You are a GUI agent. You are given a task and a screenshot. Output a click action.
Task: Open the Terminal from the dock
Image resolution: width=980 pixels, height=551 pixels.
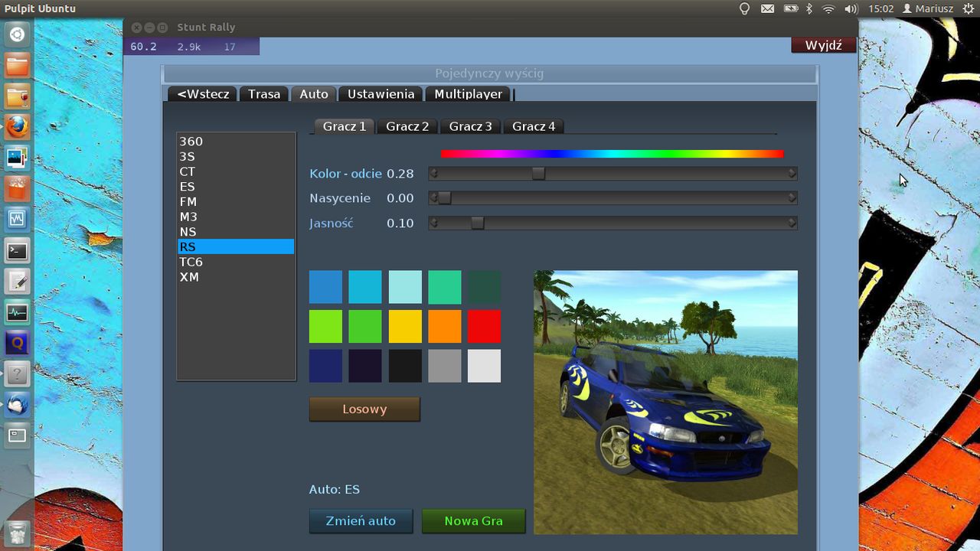point(18,250)
